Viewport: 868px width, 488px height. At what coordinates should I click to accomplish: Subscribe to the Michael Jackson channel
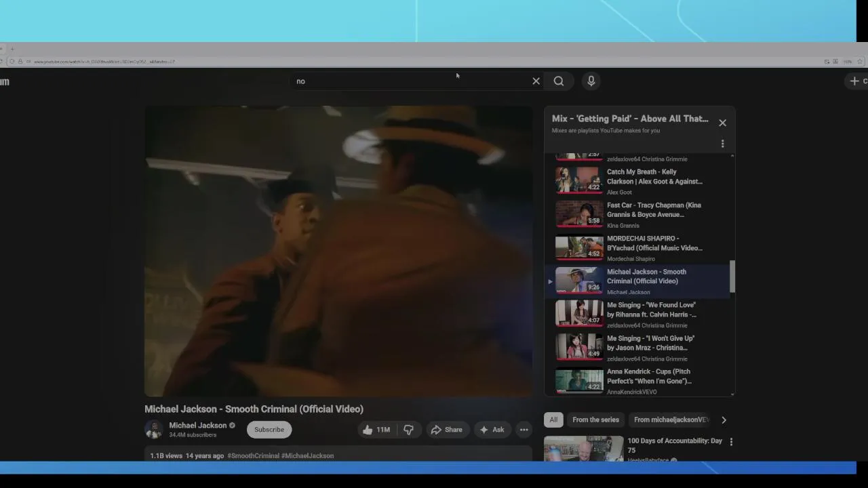pyautogui.click(x=269, y=430)
